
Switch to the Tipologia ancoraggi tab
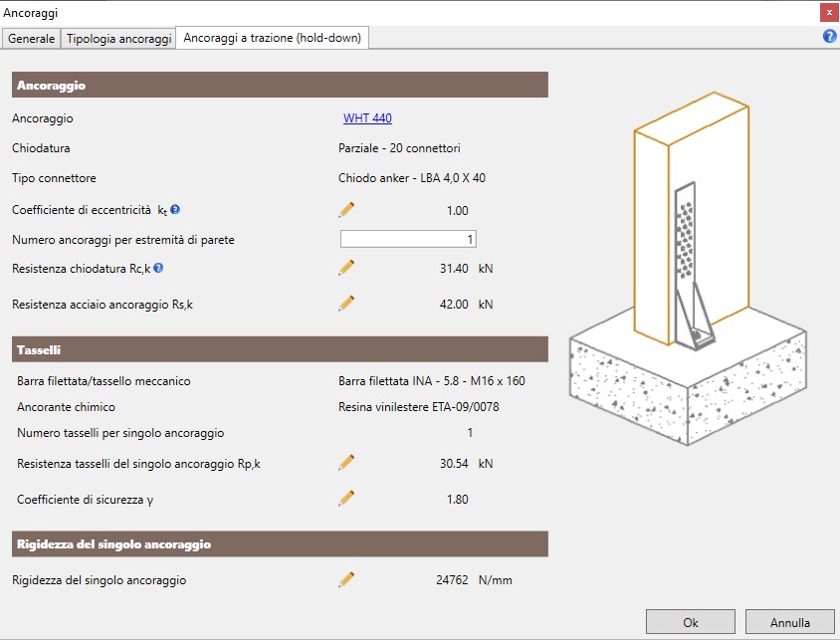[118, 39]
